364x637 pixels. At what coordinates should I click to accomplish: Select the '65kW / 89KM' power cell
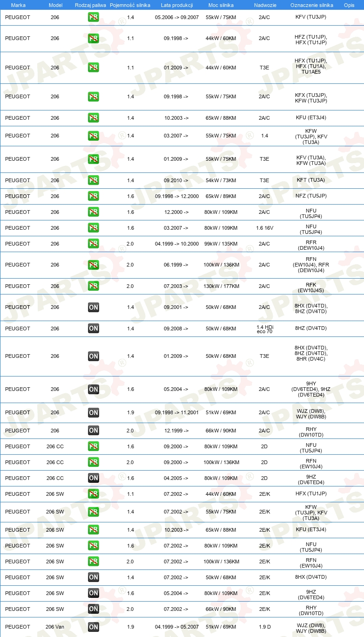221,196
